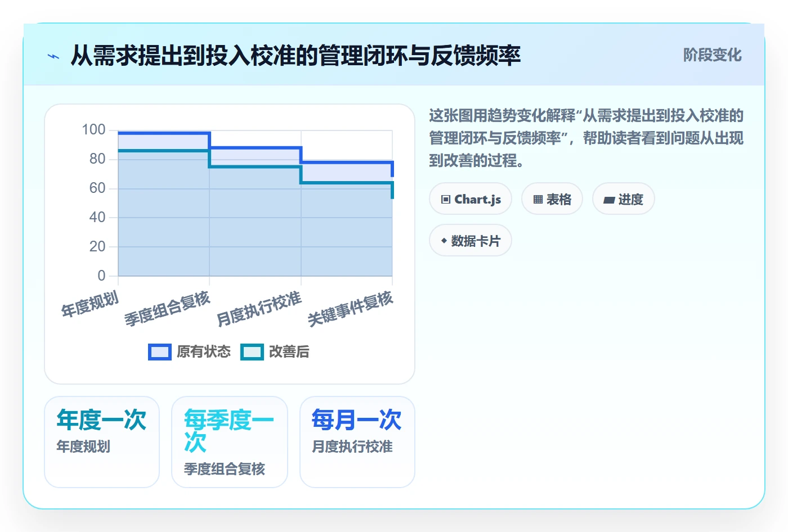Select the 阶段变化 label in header

click(712, 55)
